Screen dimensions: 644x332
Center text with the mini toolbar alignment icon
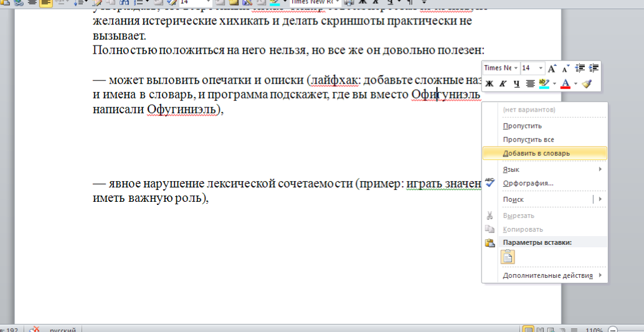[x=530, y=83]
